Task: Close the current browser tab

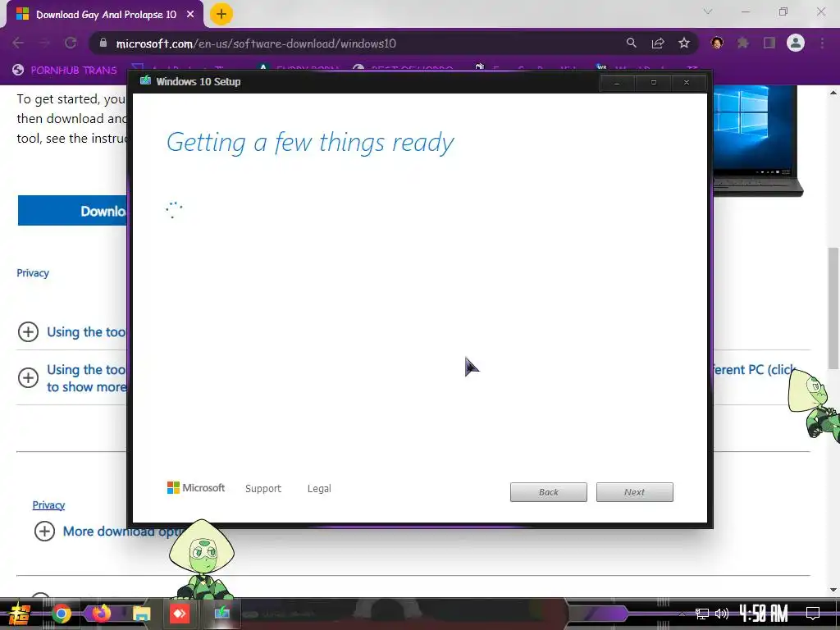Action: coord(190,15)
